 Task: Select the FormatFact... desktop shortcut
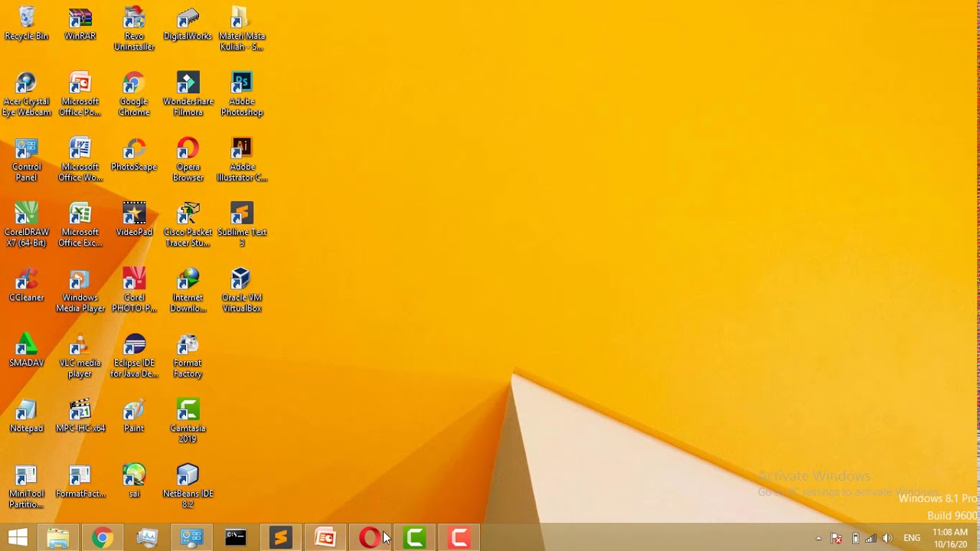tap(80, 481)
